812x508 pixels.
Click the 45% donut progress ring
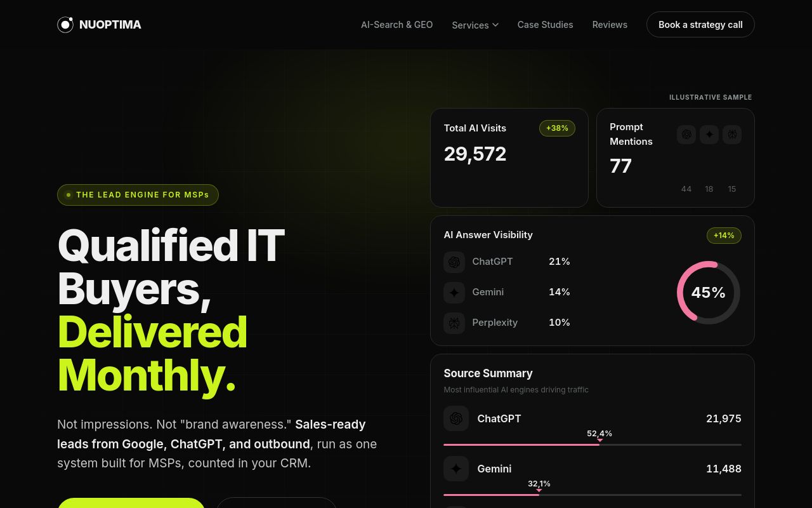(709, 293)
